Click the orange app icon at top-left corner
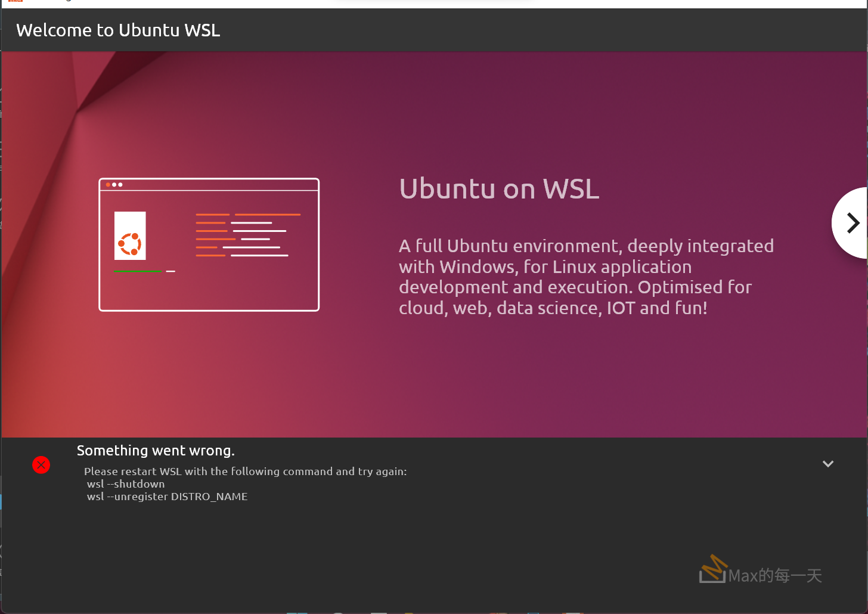Screen dimensions: 868x614 pyautogui.click(x=15, y=2)
